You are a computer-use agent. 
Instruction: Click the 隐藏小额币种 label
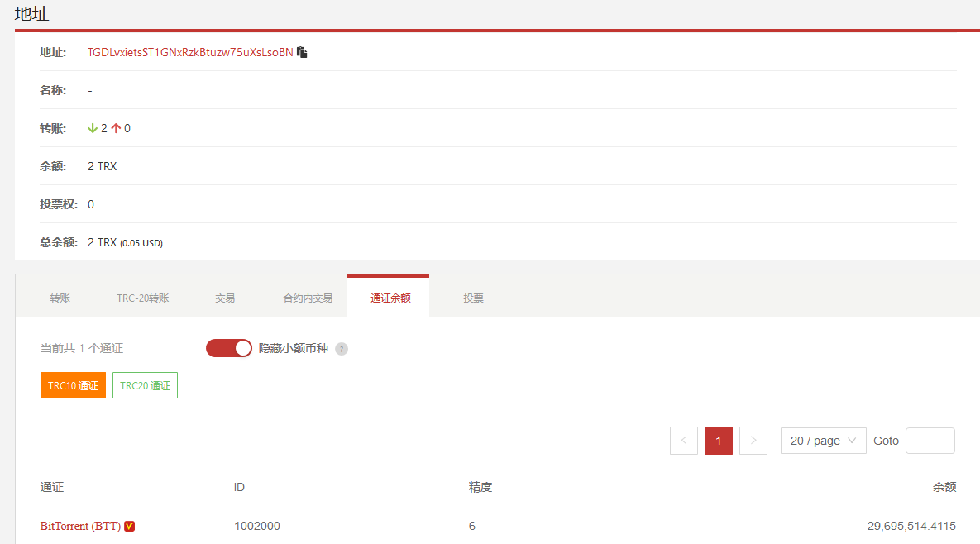[x=293, y=349]
